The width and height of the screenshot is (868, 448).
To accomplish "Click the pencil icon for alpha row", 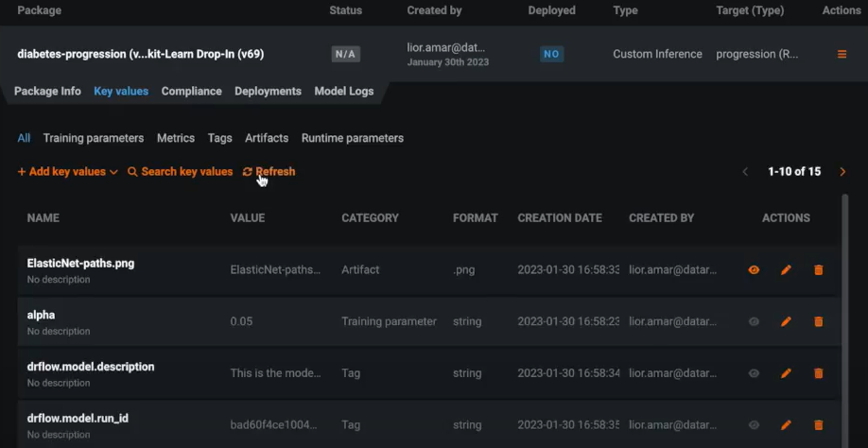I will (x=786, y=322).
